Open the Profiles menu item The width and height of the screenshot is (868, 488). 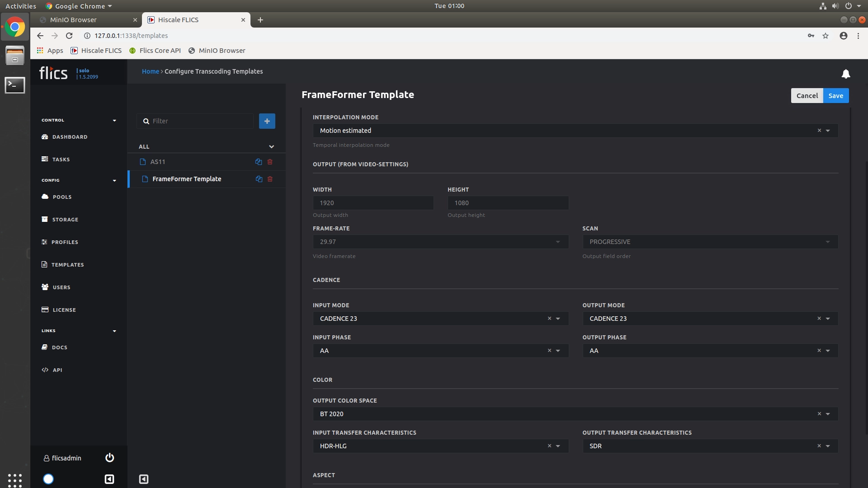point(65,242)
